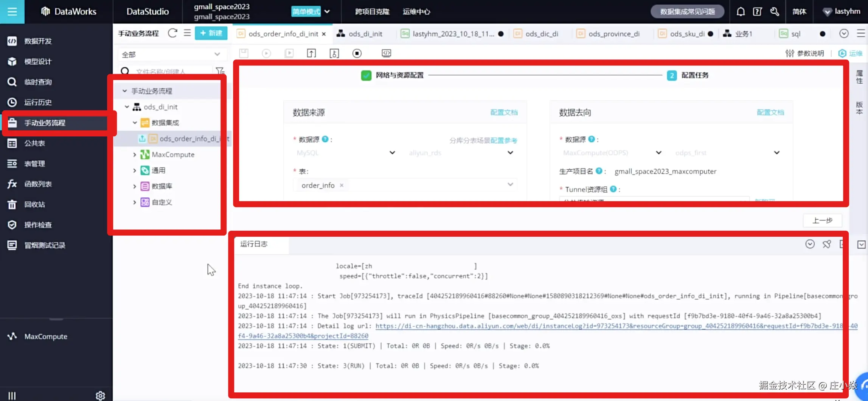Viewport: 868px width, 401px height.
Task: Open the Detail log url link
Action: [x=548, y=331]
